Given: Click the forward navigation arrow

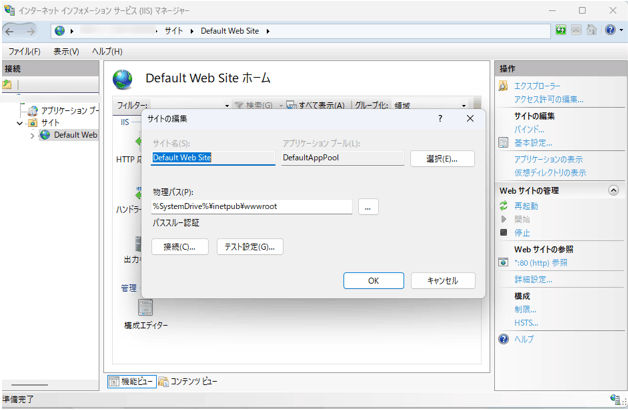Looking at the screenshot, I should (30, 31).
